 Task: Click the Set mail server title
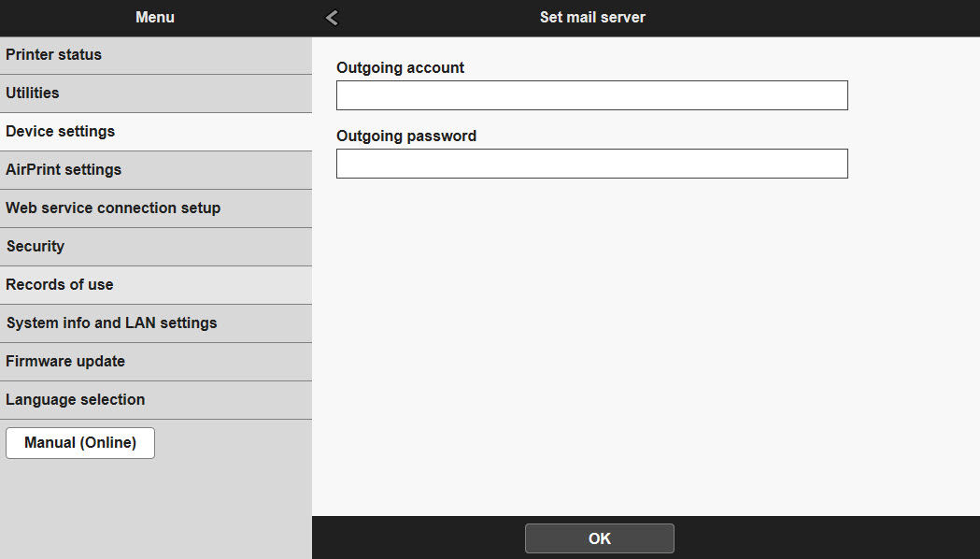(591, 17)
